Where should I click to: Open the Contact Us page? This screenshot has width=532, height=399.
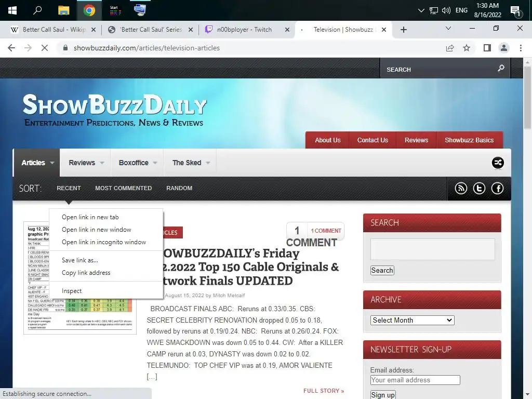(x=373, y=140)
